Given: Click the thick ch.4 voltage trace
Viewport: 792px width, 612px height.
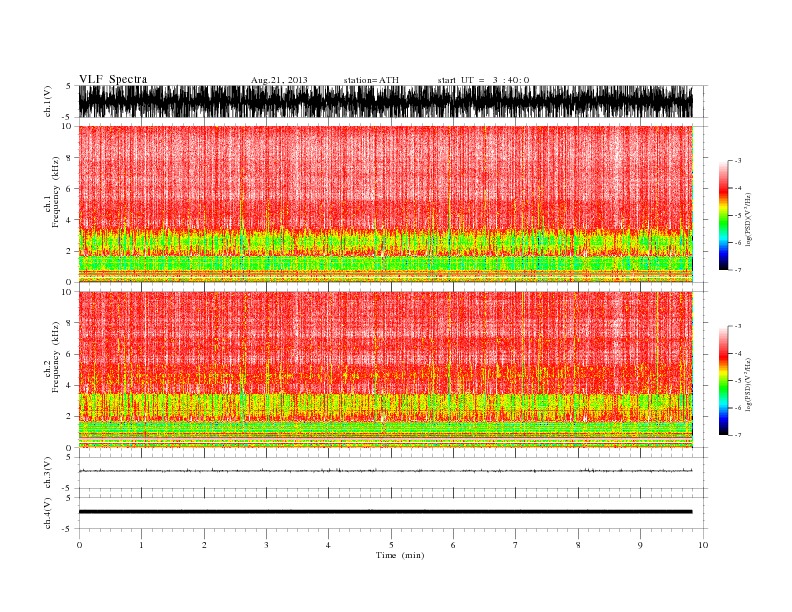Looking at the screenshot, I should click(386, 512).
